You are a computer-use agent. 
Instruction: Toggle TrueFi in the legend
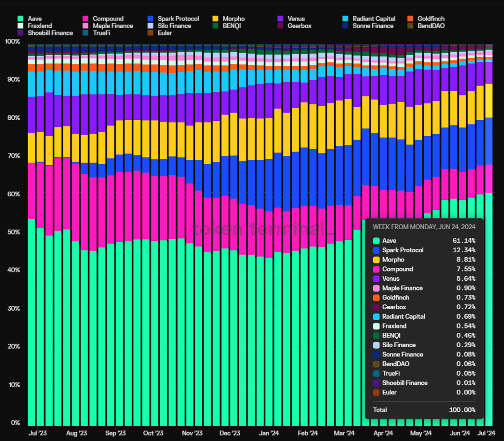96,33
